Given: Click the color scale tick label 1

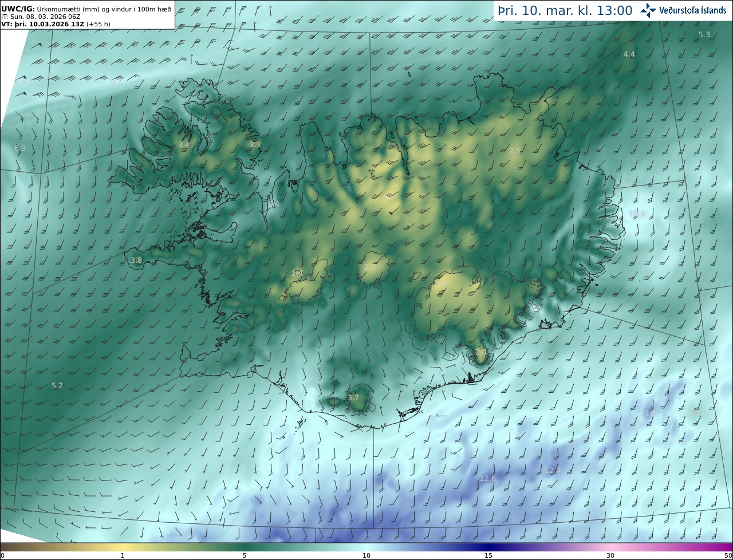Looking at the screenshot, I should [x=123, y=555].
